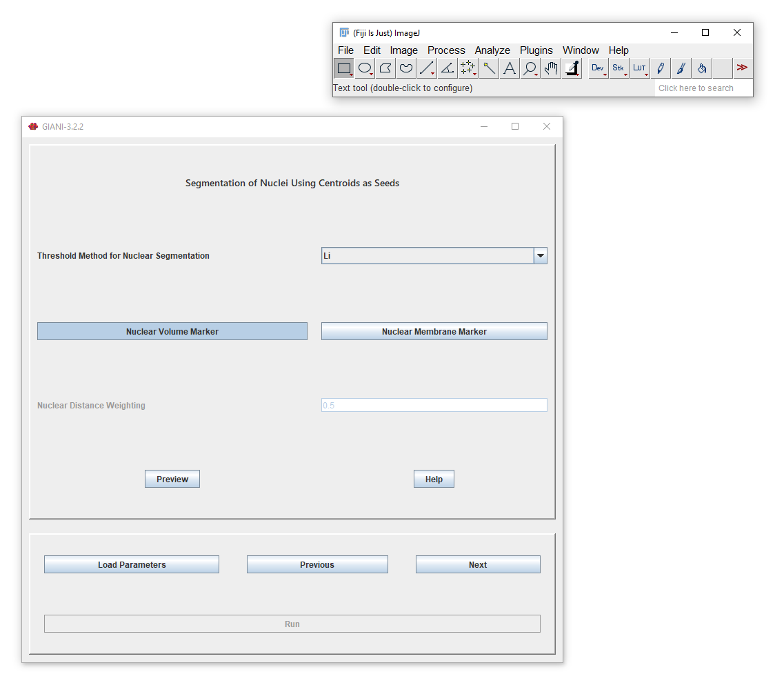Open the Plugins menu

point(536,50)
